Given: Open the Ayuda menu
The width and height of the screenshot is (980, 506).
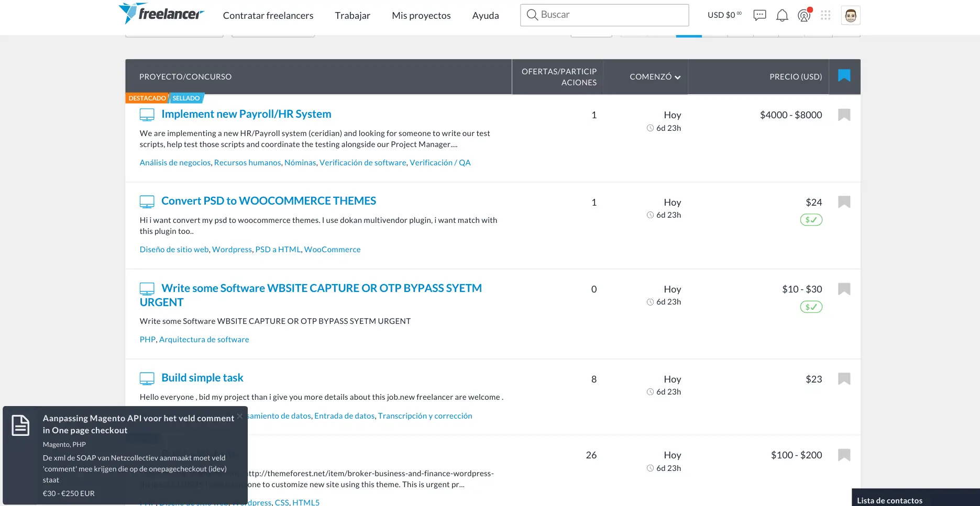Looking at the screenshot, I should pos(486,16).
